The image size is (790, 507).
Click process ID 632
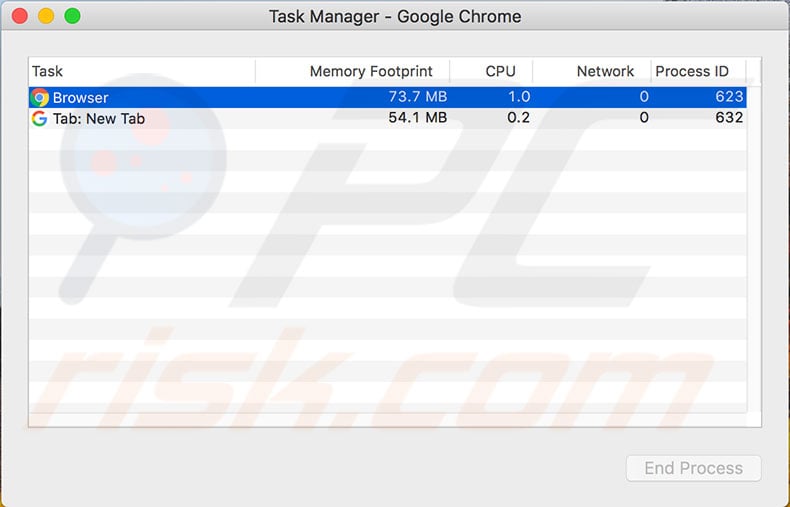729,117
